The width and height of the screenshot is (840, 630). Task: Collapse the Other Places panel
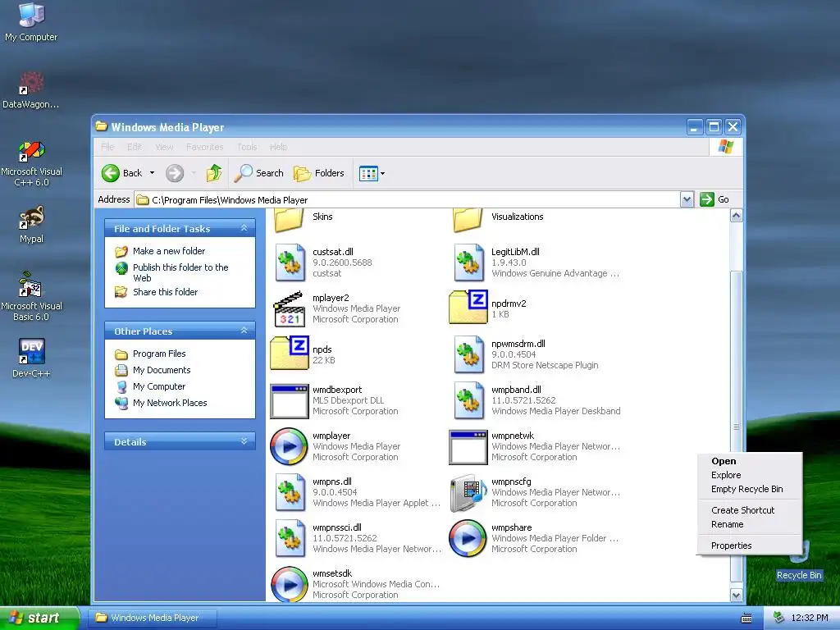pos(244,331)
